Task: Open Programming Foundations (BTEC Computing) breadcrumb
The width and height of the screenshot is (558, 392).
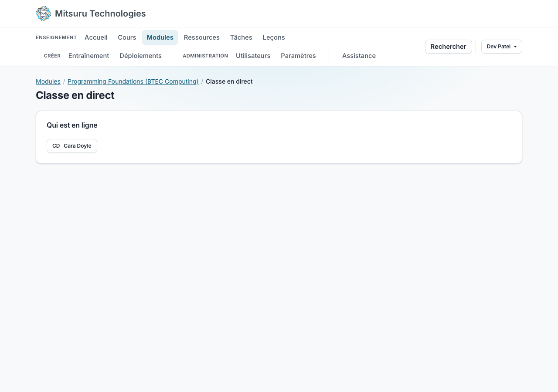Action: coord(133,81)
